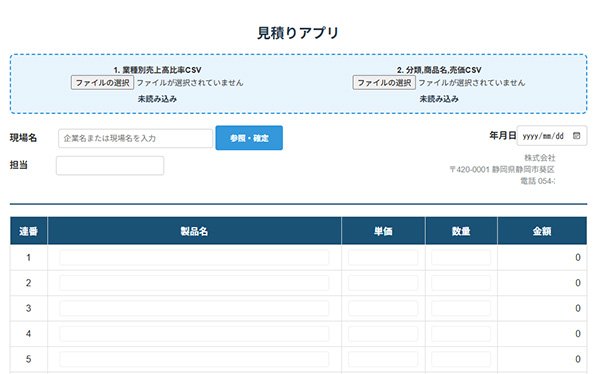Click unit price field in row 4

(x=383, y=334)
